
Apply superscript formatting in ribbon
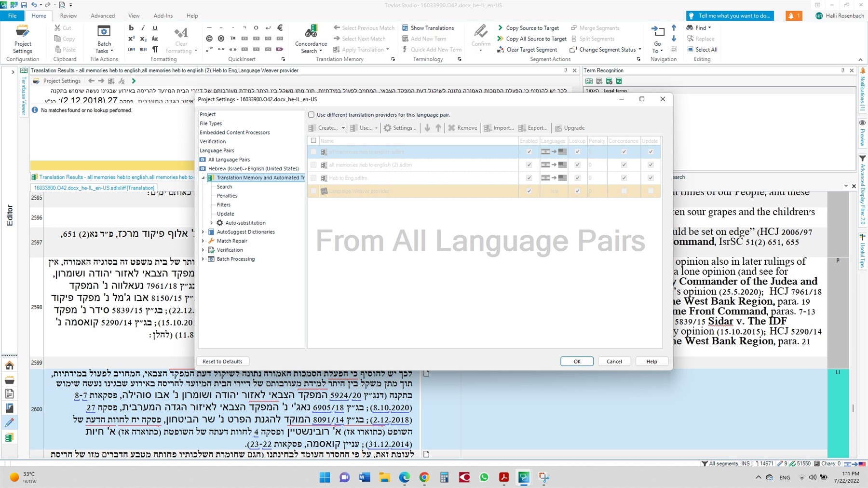131,39
